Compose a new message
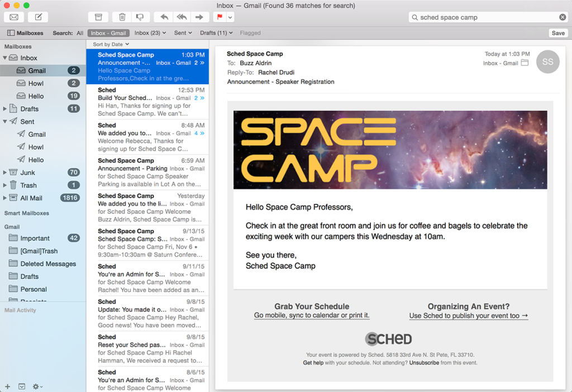The width and height of the screenshot is (572, 392). [39, 17]
